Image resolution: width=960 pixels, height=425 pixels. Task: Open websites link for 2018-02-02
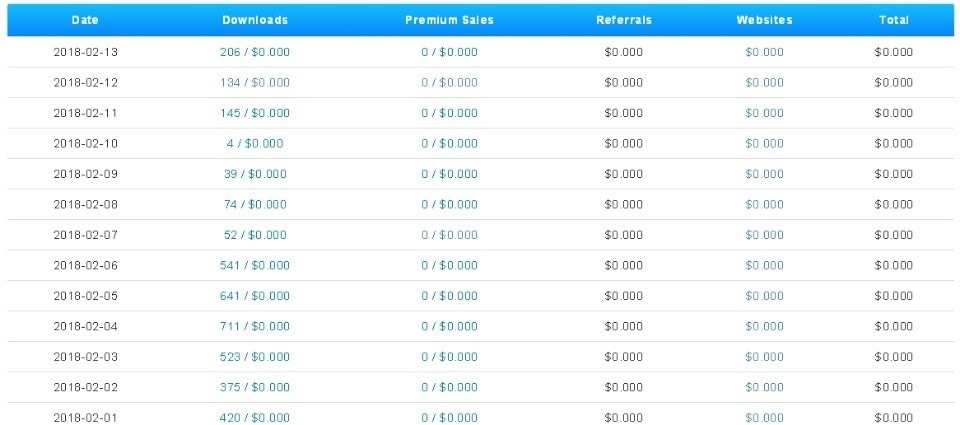pyautogui.click(x=764, y=387)
